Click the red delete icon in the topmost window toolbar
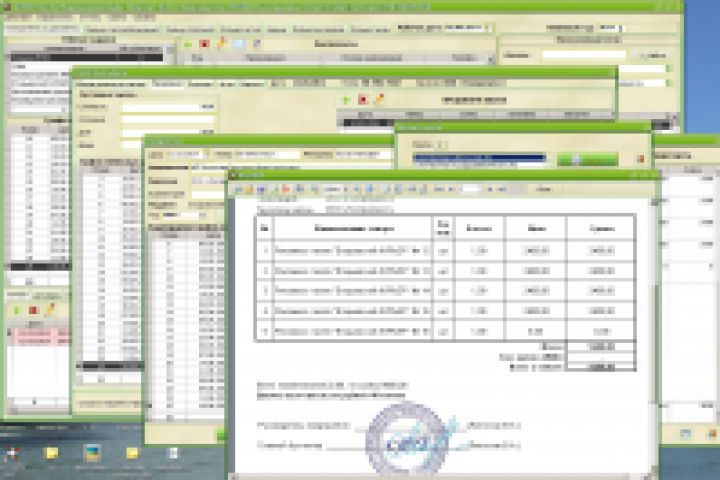Image resolution: width=720 pixels, height=480 pixels. (x=204, y=44)
